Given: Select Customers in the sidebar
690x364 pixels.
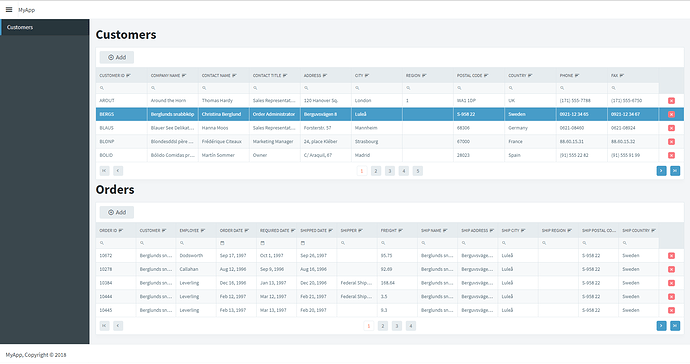Looking at the screenshot, I should point(45,27).
